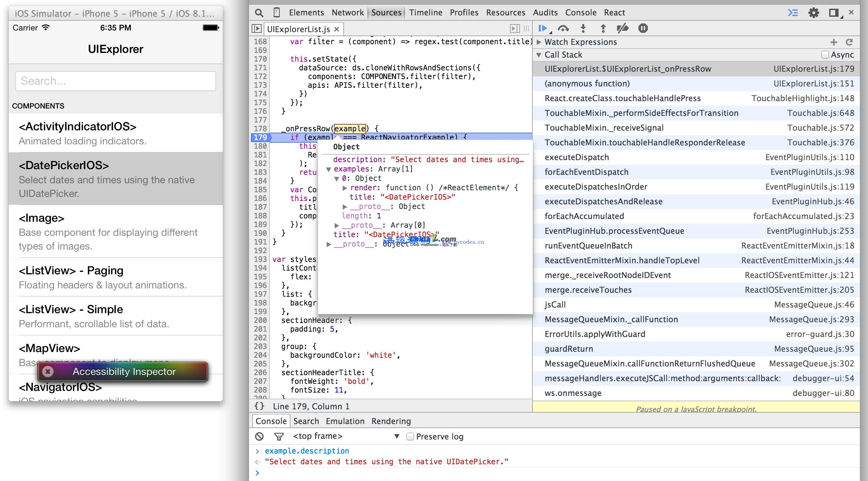Change DevTools dock side icon
The width and height of the screenshot is (868, 481).
(834, 13)
